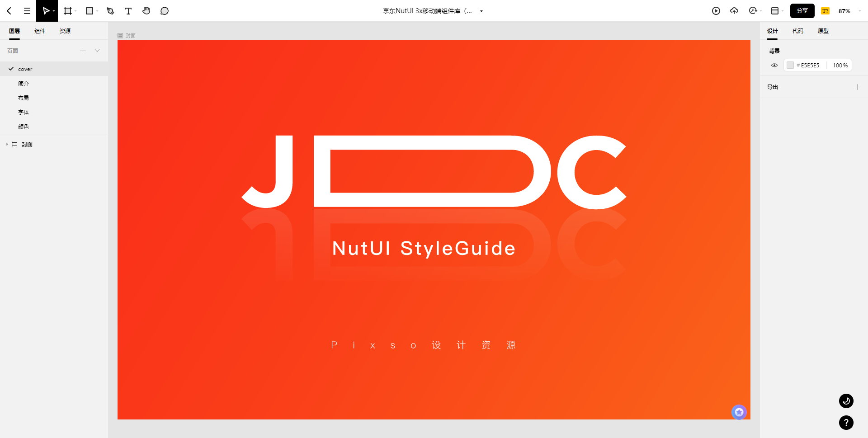
Task: Open version history dropdown arrow
Action: point(761,11)
